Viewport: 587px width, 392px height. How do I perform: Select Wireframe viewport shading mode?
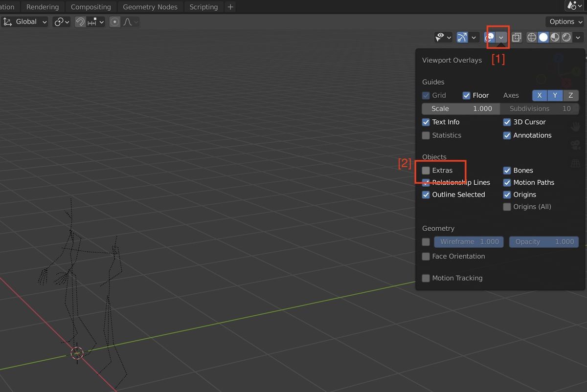(x=531, y=37)
